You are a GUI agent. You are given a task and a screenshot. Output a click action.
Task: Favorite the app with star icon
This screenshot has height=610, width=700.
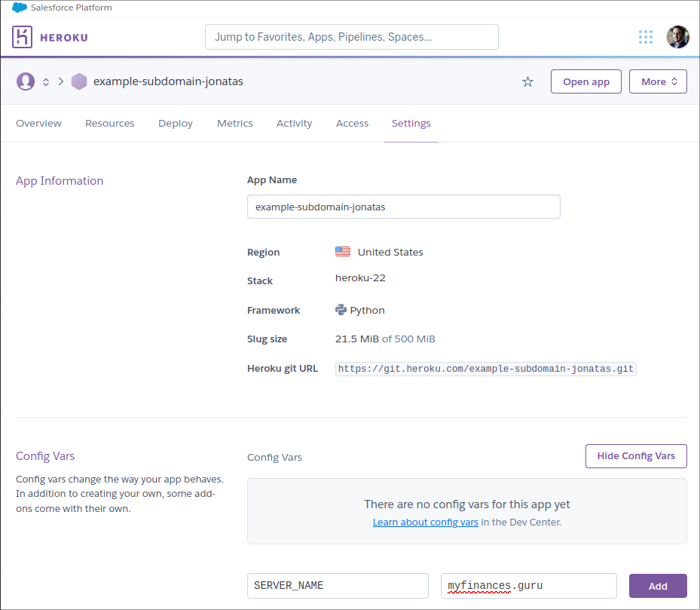point(527,81)
